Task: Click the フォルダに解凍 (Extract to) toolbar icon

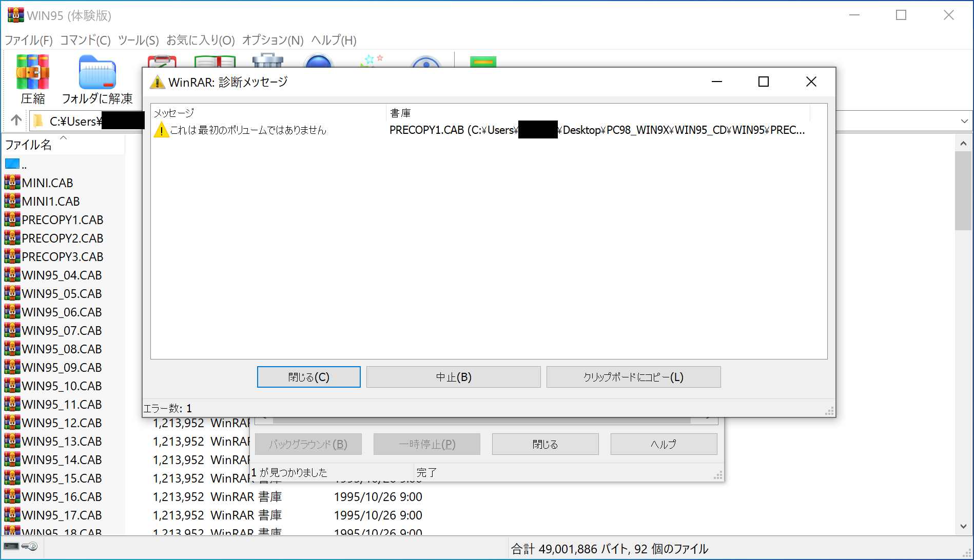Action: pos(97,72)
